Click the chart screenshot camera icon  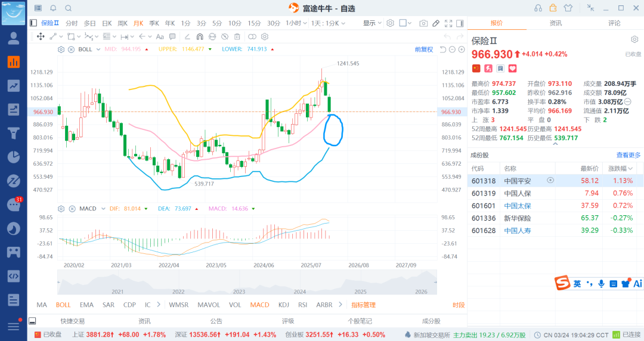pyautogui.click(x=423, y=23)
